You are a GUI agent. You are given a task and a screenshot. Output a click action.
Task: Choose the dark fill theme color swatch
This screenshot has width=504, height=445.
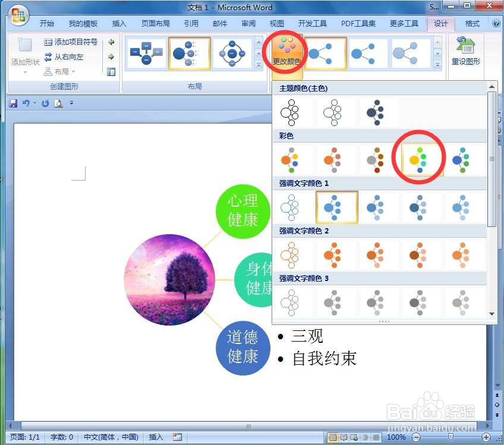[375, 112]
